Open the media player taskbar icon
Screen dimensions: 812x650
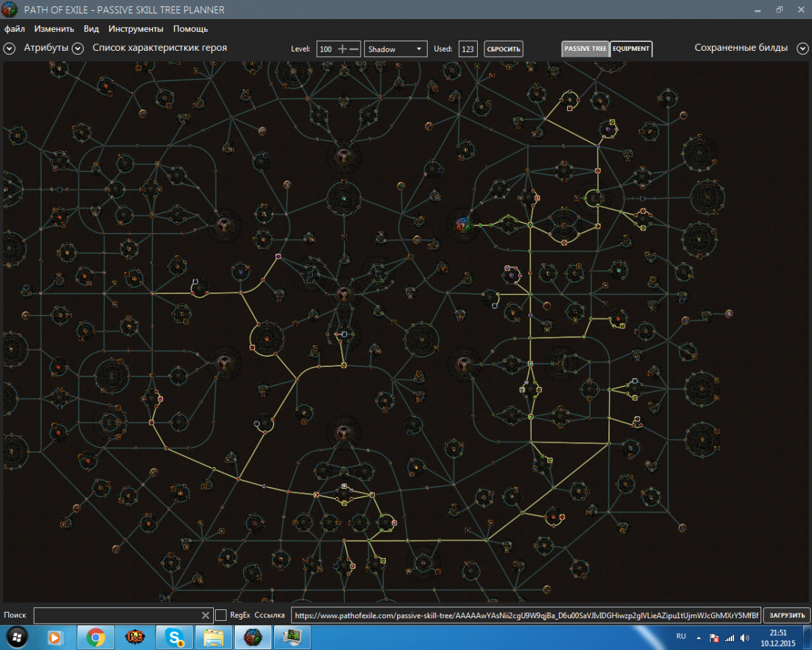[x=55, y=638]
